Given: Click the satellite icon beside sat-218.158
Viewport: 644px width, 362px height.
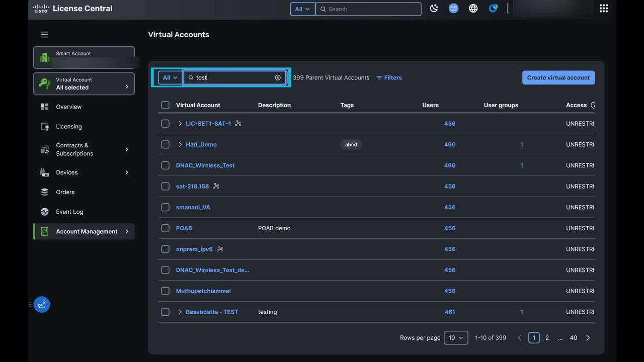Looking at the screenshot, I should (x=216, y=186).
